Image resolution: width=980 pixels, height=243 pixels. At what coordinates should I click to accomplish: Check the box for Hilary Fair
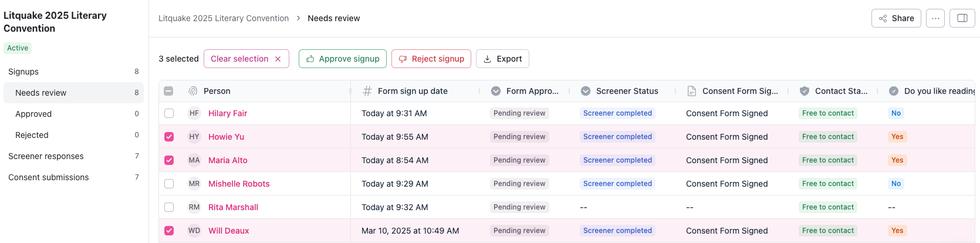pos(169,113)
